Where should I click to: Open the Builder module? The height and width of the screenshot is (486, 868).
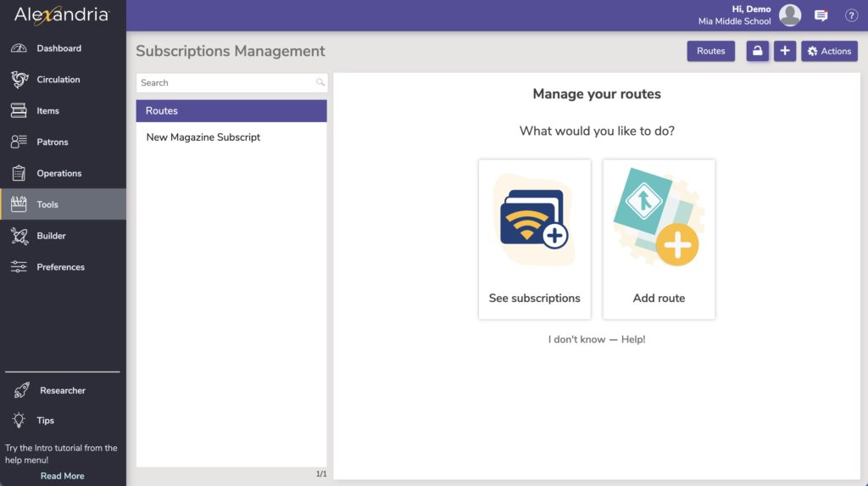[x=51, y=236]
